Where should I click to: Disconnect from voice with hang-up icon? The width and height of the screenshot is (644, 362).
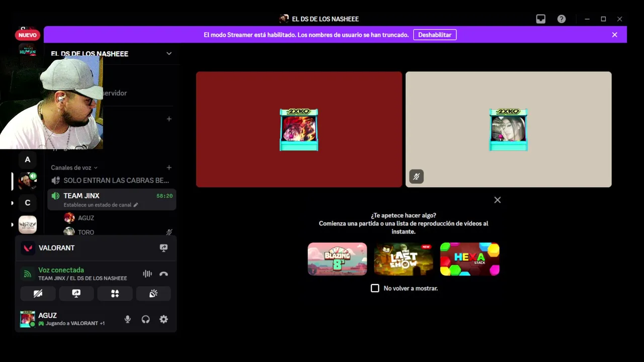[164, 274]
